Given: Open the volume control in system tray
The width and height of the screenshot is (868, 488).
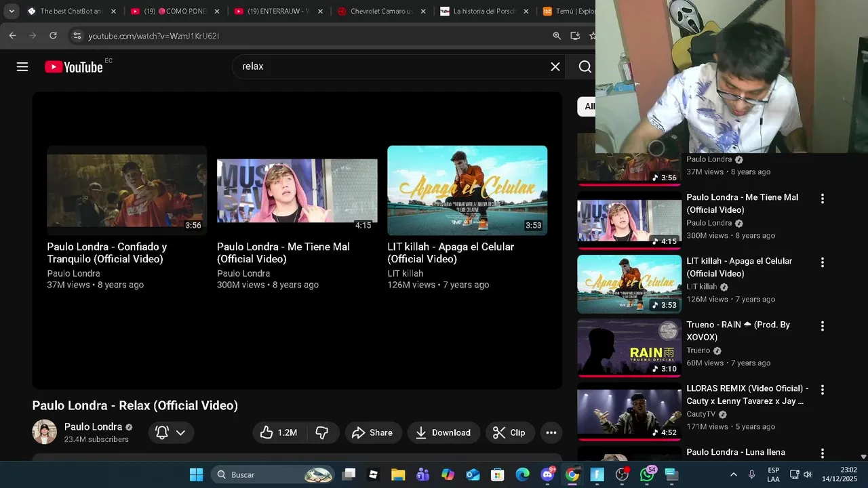Looking at the screenshot, I should 808,474.
